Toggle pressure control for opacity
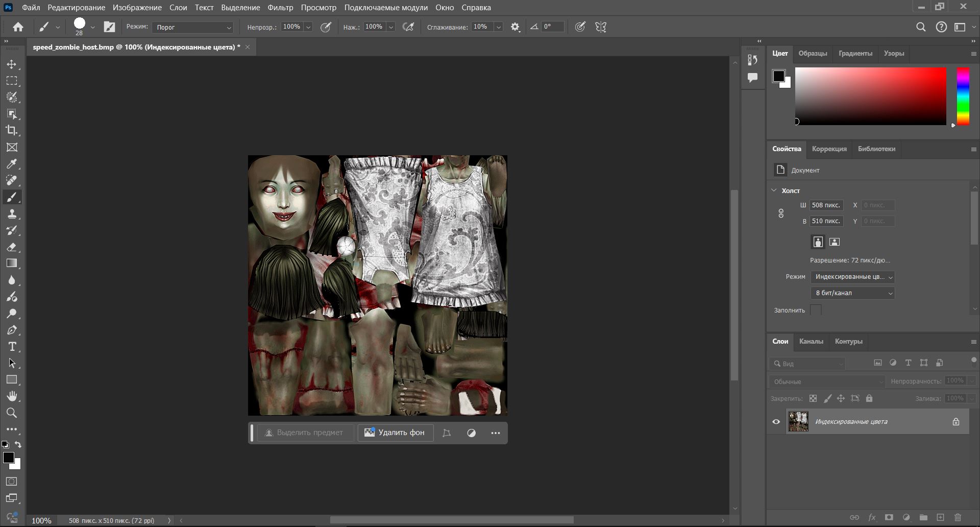 (x=326, y=27)
